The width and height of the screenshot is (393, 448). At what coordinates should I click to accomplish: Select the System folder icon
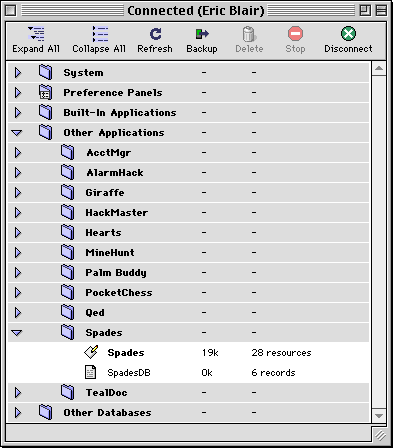pyautogui.click(x=45, y=72)
